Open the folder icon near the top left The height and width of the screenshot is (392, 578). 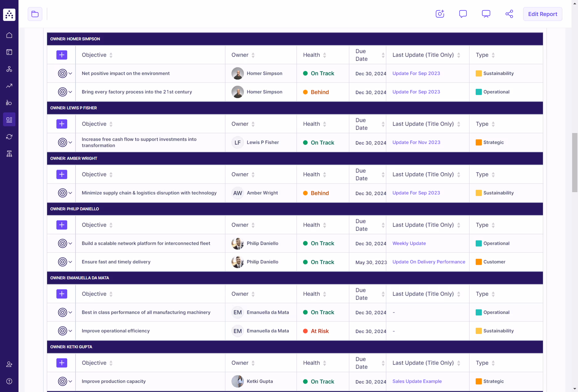coord(35,14)
